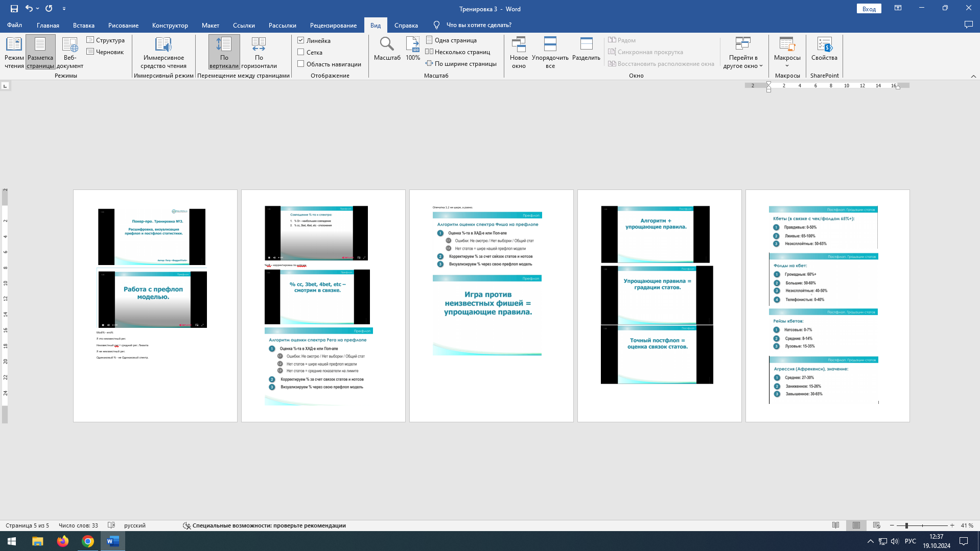Open Outline (Структура) view
Screen dimensions: 980x551
coord(106,40)
